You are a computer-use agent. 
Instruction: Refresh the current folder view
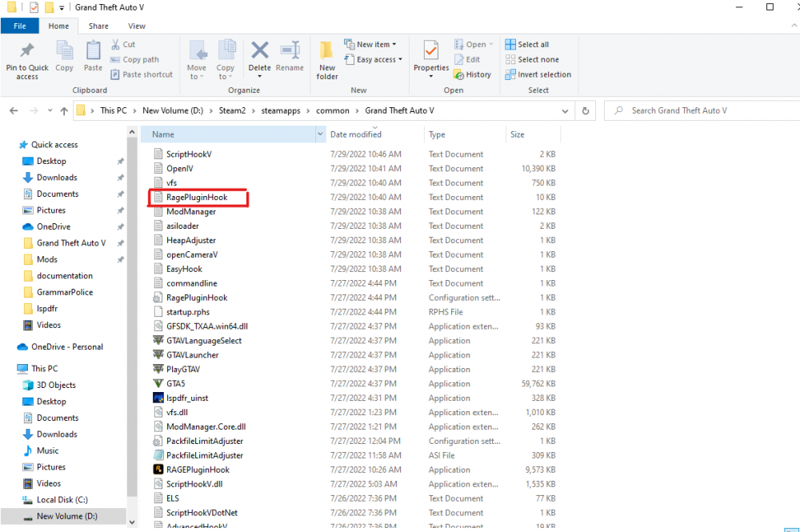pos(586,110)
